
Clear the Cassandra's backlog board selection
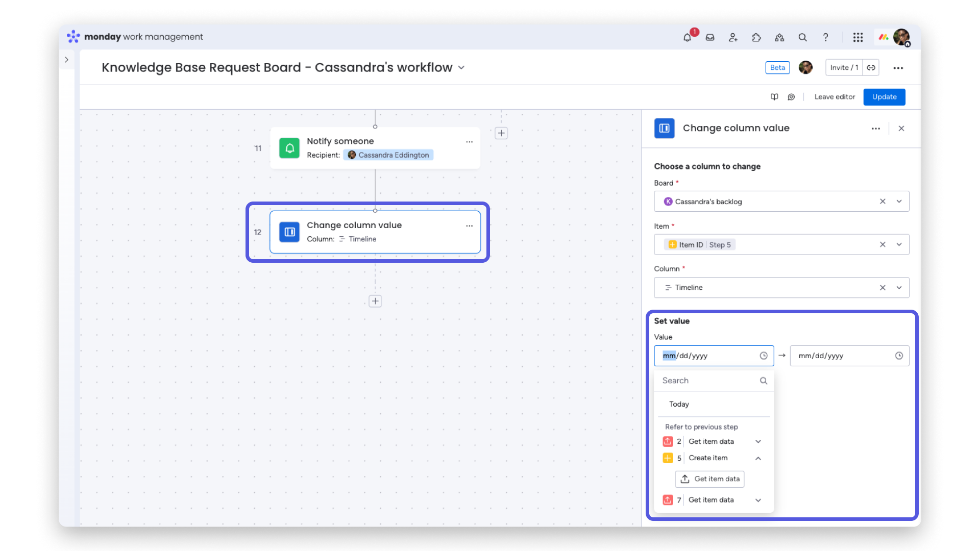pyautogui.click(x=883, y=202)
